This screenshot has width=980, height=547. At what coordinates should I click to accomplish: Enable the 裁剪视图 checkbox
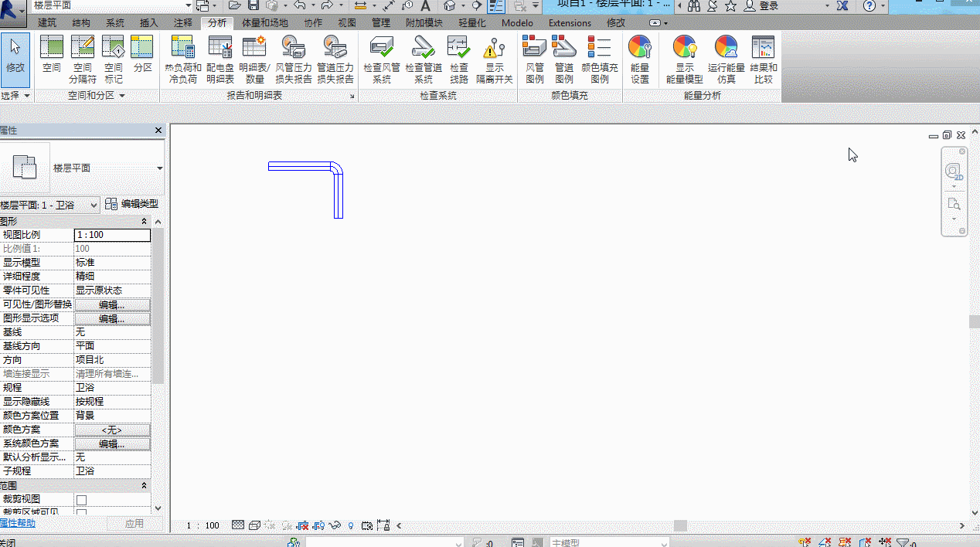point(81,500)
